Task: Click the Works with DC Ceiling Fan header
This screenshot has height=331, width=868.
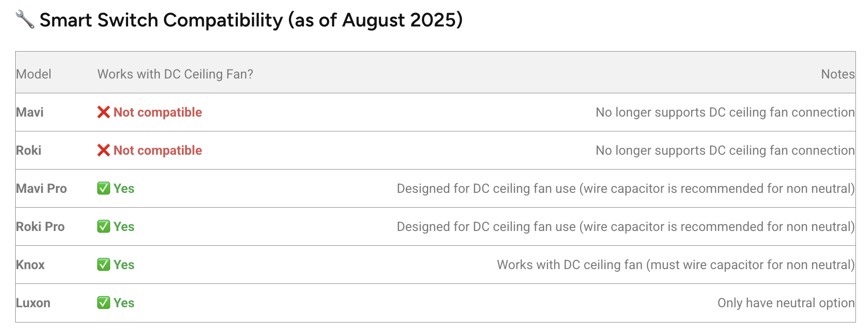Action: (x=175, y=74)
